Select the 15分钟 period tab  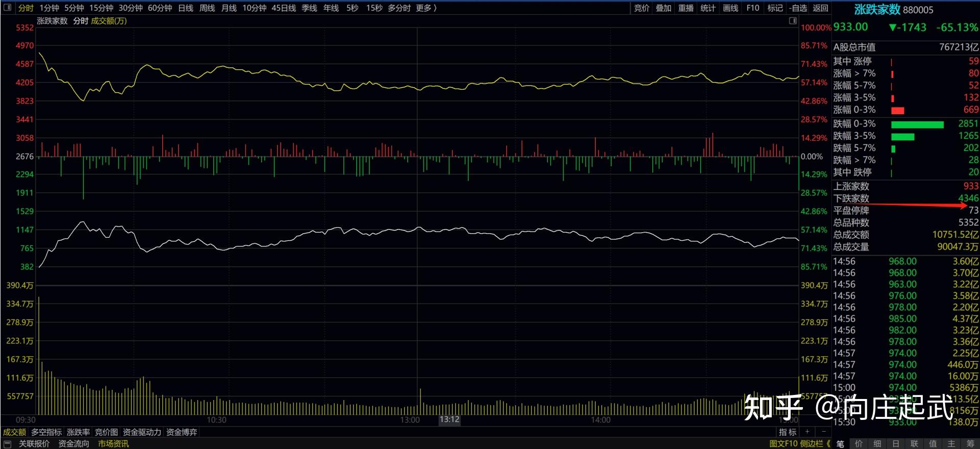(x=101, y=8)
